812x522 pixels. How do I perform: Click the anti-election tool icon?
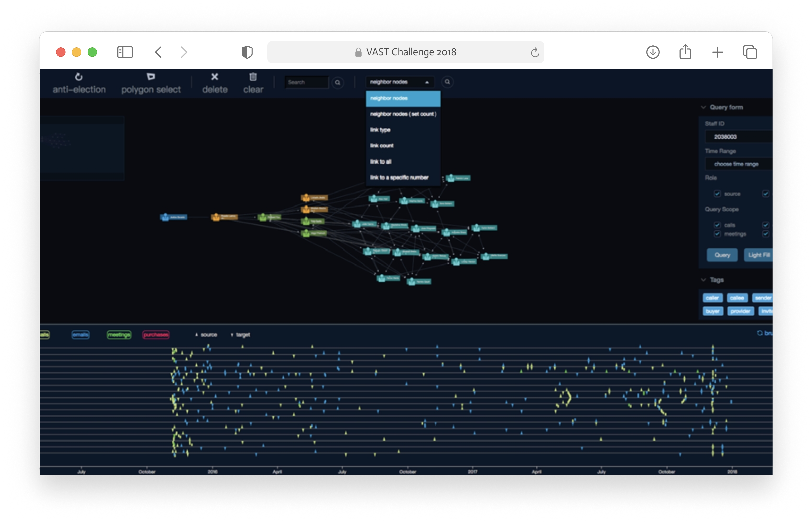click(79, 77)
